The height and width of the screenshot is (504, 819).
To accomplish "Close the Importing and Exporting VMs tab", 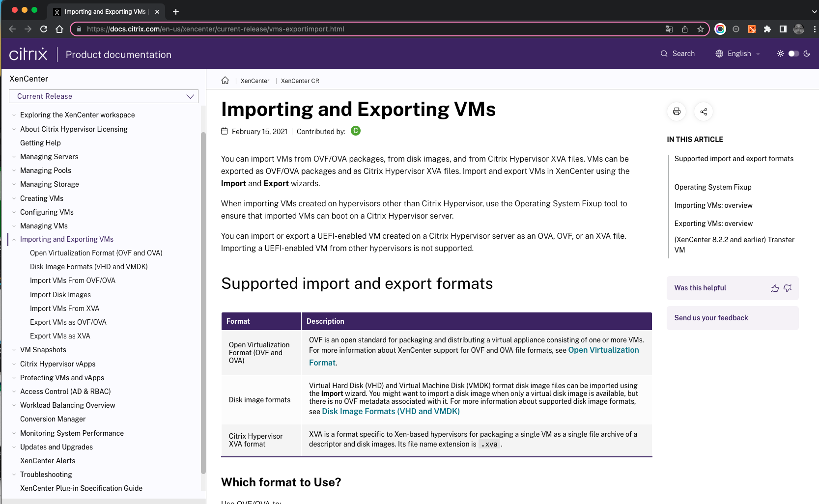I will click(157, 12).
